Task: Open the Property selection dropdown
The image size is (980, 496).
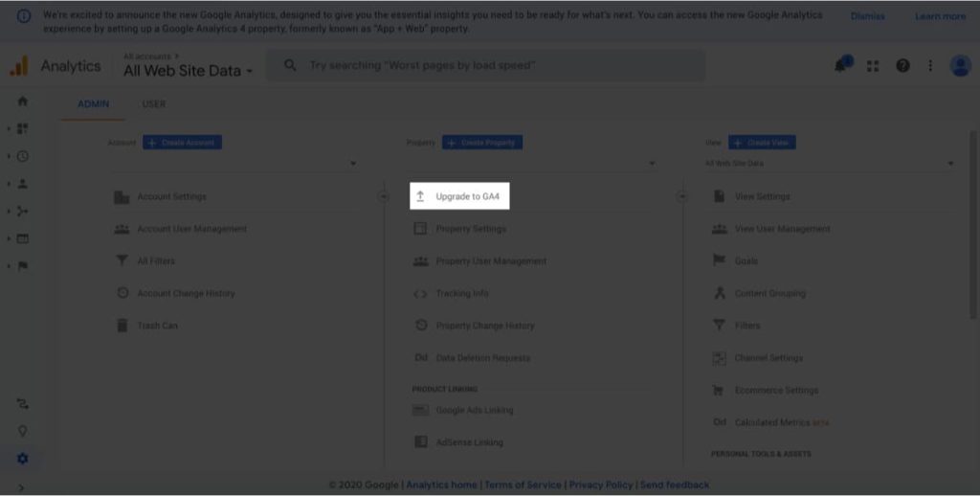Action: pos(533,163)
